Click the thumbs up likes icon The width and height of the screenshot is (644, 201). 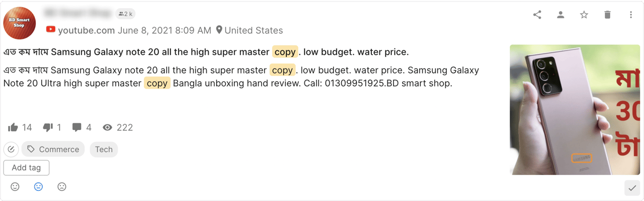tap(13, 127)
